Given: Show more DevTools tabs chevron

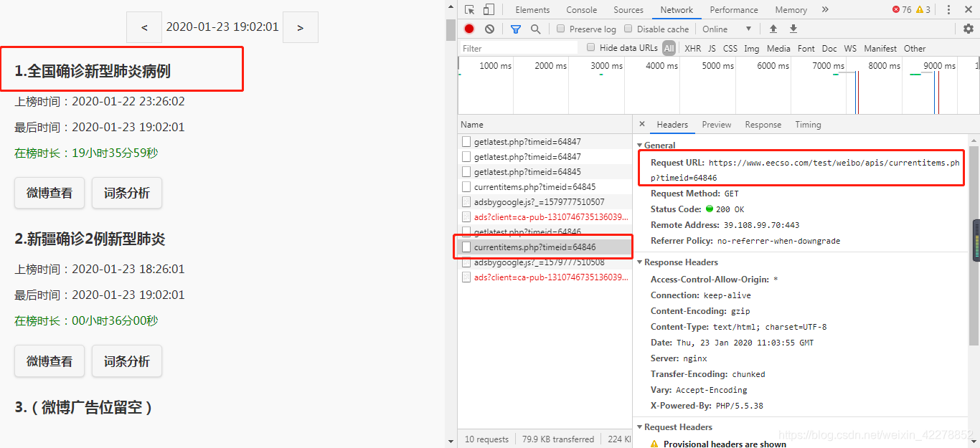Looking at the screenshot, I should tap(825, 9).
